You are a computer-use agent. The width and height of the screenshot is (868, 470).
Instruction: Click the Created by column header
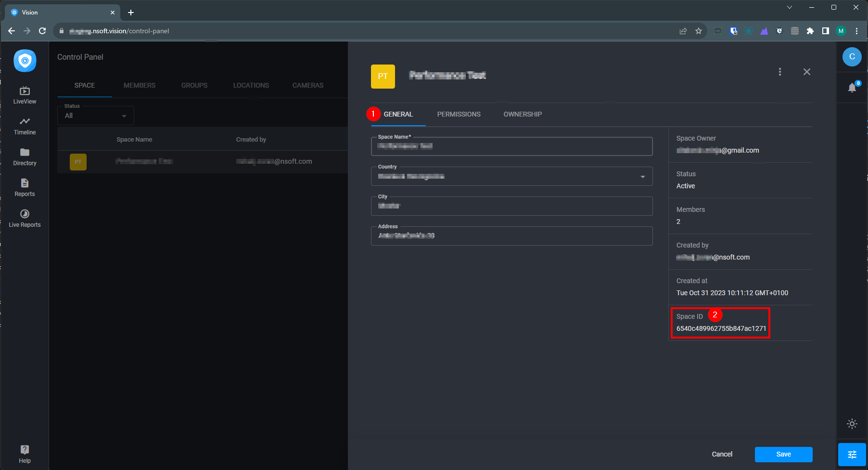click(251, 140)
